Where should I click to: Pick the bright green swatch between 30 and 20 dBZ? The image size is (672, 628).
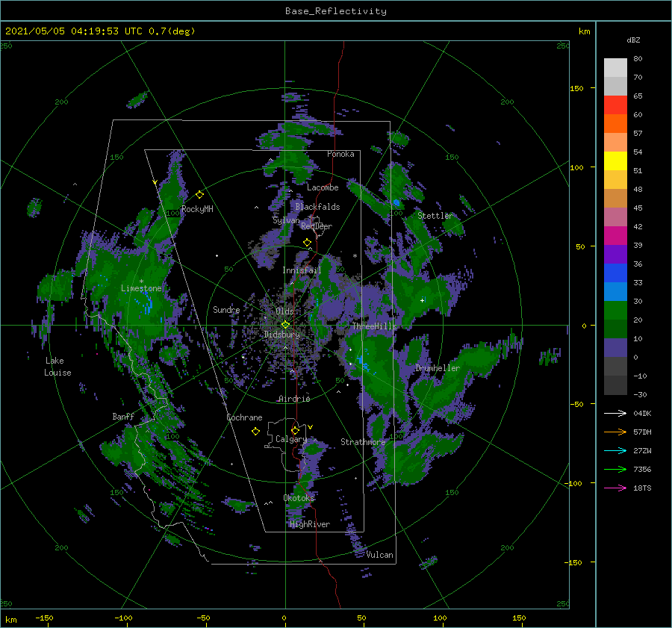[x=615, y=311]
